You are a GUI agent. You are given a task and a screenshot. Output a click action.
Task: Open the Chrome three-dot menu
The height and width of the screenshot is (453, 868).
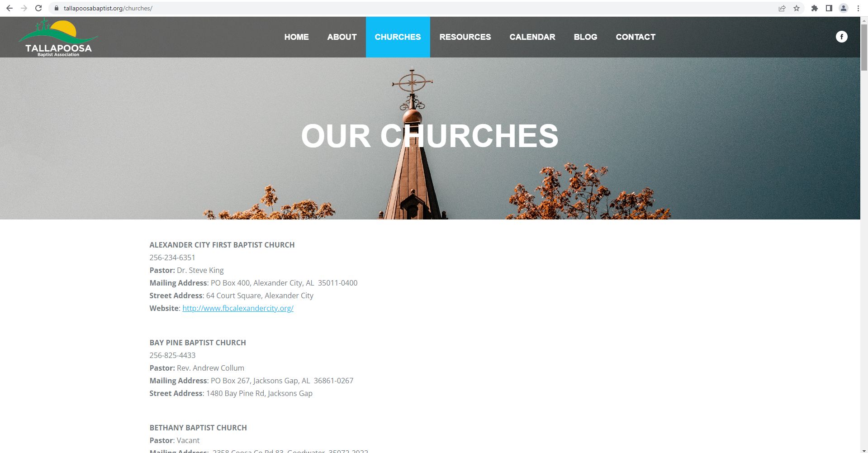[x=858, y=8]
